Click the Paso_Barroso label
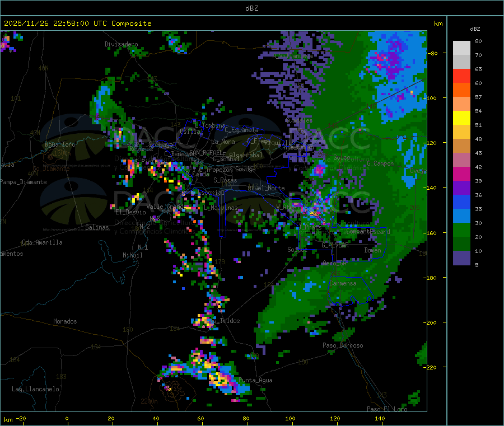Screen dimensions: 504x426 343,345
